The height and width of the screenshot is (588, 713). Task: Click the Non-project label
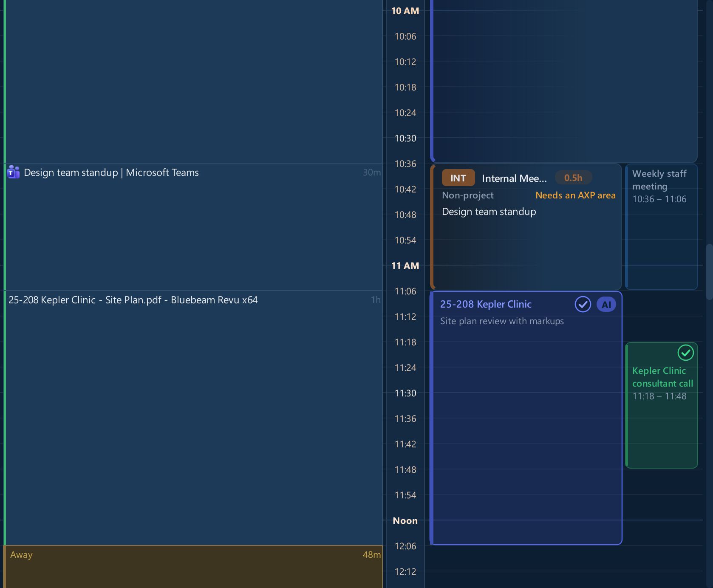(x=468, y=195)
